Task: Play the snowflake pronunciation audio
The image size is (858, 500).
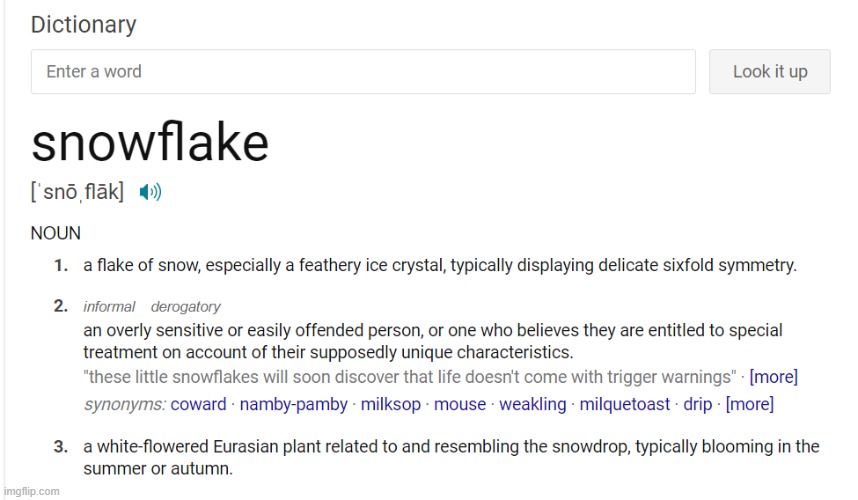Action: [150, 192]
